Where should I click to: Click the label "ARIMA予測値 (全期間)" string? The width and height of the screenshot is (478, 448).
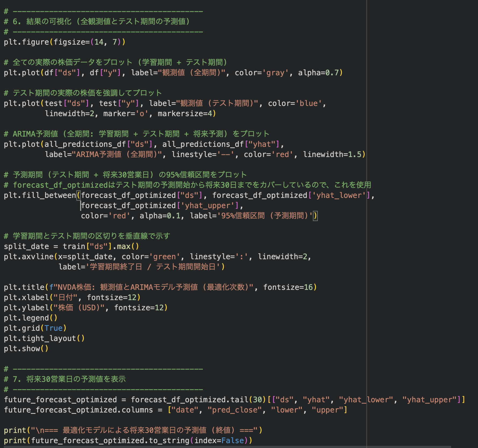[x=117, y=154]
